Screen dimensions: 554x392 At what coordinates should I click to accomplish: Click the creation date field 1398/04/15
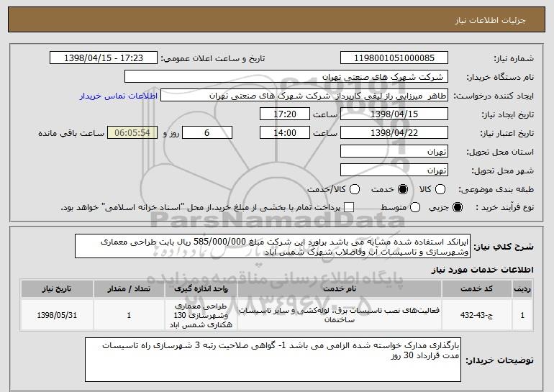(394, 114)
